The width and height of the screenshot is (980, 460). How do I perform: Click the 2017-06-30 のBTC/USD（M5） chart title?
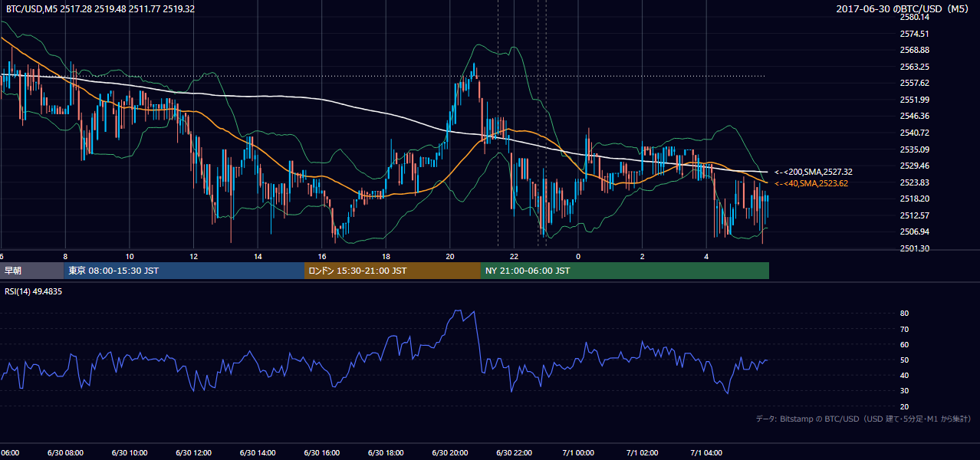tap(903, 9)
